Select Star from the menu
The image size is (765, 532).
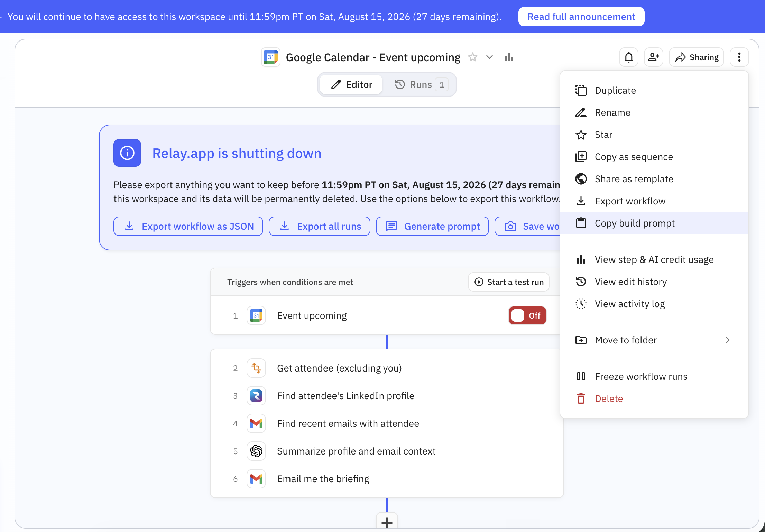pyautogui.click(x=654, y=135)
